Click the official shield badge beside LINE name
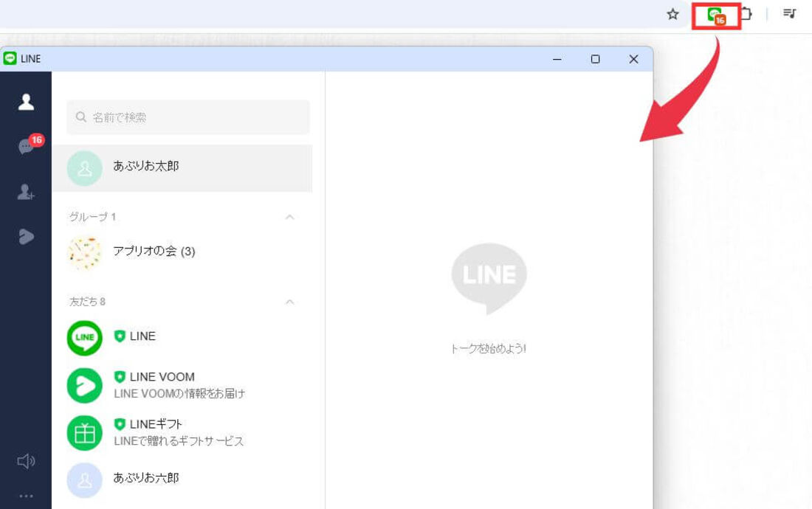 (x=120, y=336)
